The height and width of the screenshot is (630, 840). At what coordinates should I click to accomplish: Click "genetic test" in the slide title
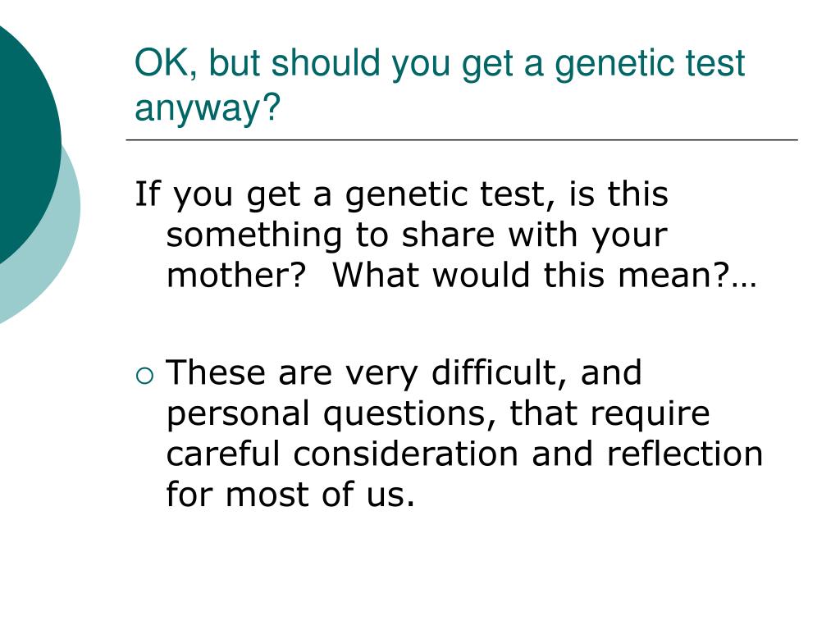(650, 65)
